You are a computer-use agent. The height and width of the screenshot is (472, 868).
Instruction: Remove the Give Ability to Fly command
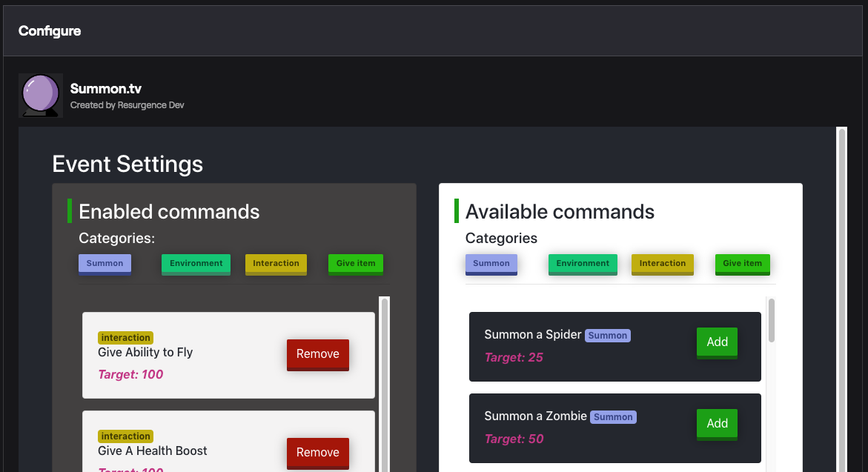pyautogui.click(x=317, y=354)
